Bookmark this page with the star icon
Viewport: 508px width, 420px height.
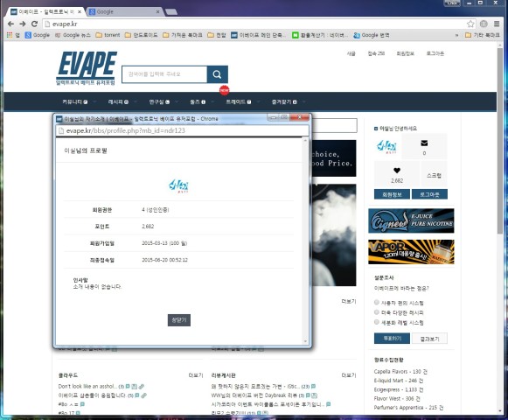point(470,24)
